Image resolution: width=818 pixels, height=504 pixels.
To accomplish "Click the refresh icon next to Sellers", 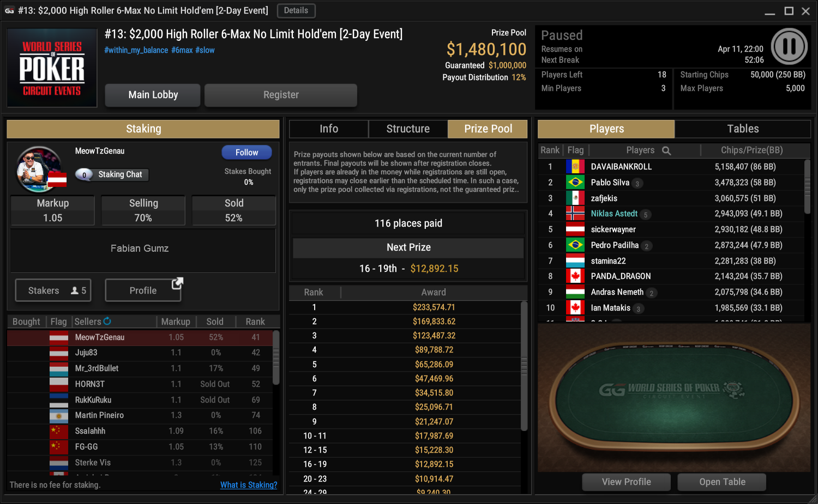I will click(x=107, y=321).
